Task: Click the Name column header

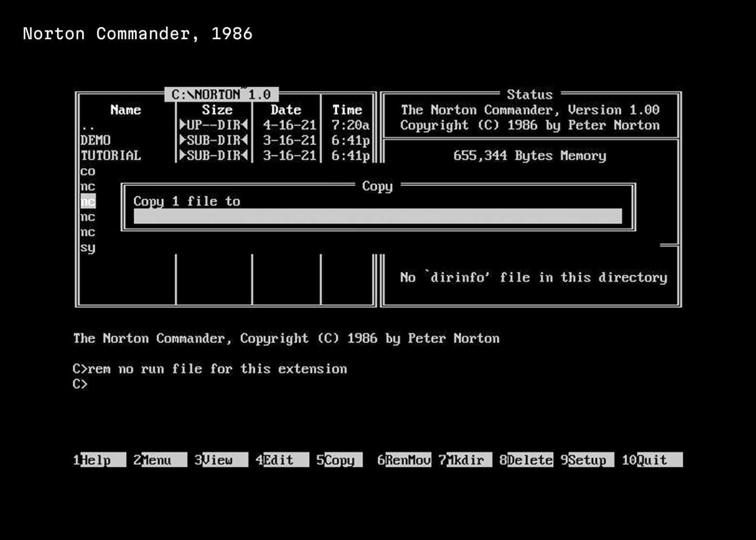Action: pos(126,110)
